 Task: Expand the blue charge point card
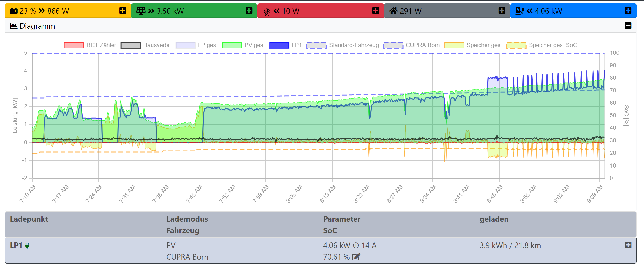[628, 11]
